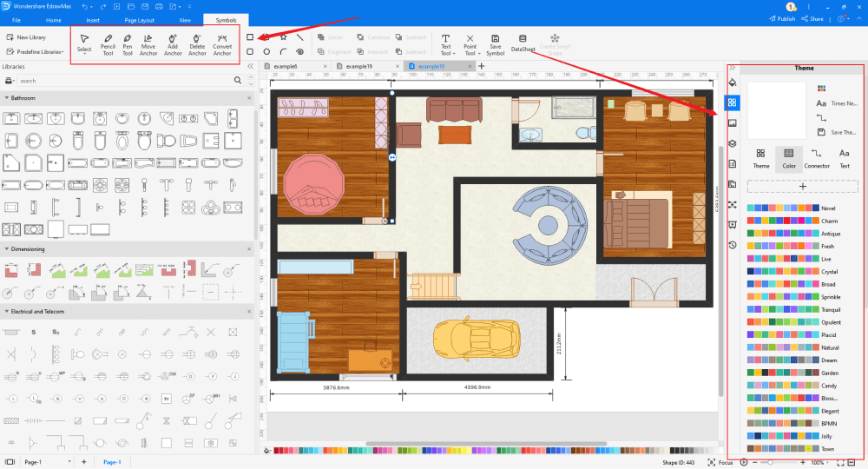868x469 pixels.
Task: Select the Pencil Tool
Action: tap(108, 45)
